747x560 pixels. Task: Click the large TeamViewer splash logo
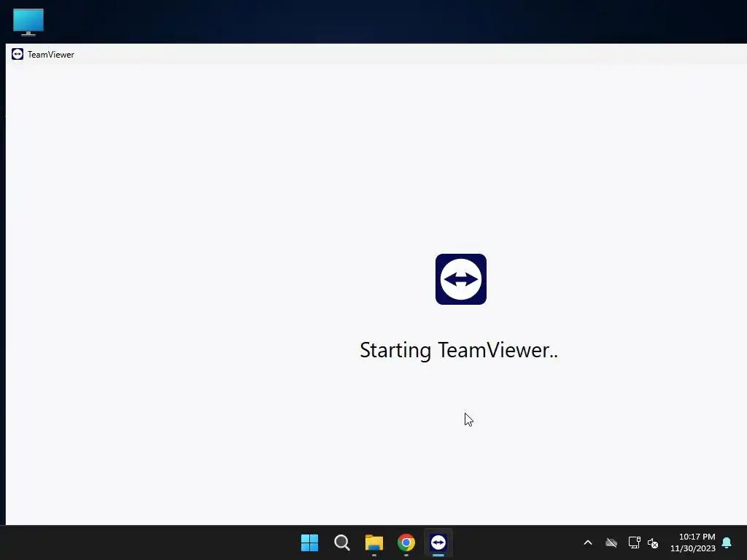pos(461,279)
